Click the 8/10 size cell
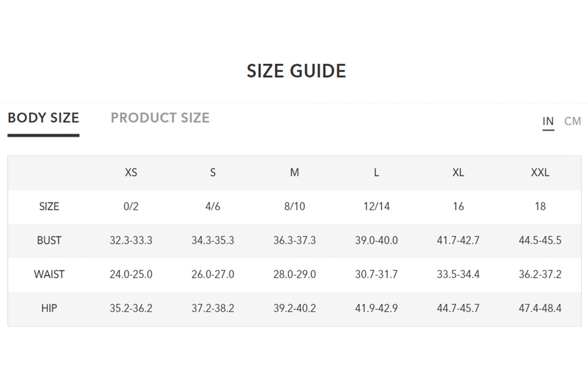The width and height of the screenshot is (588, 392). tap(295, 206)
